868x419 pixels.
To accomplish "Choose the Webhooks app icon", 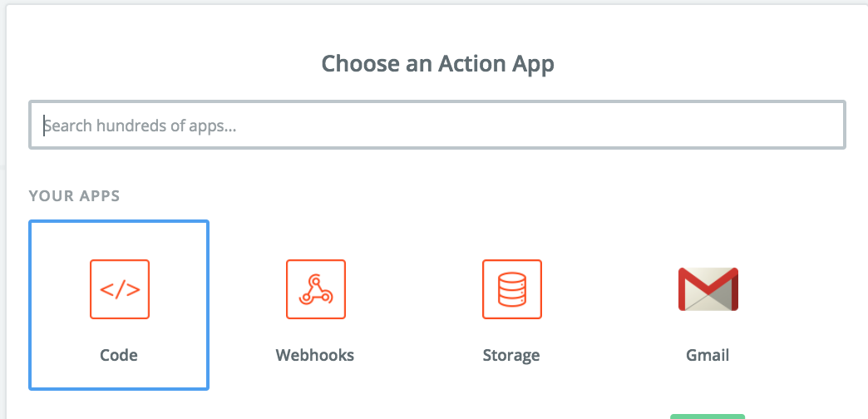I will (316, 289).
